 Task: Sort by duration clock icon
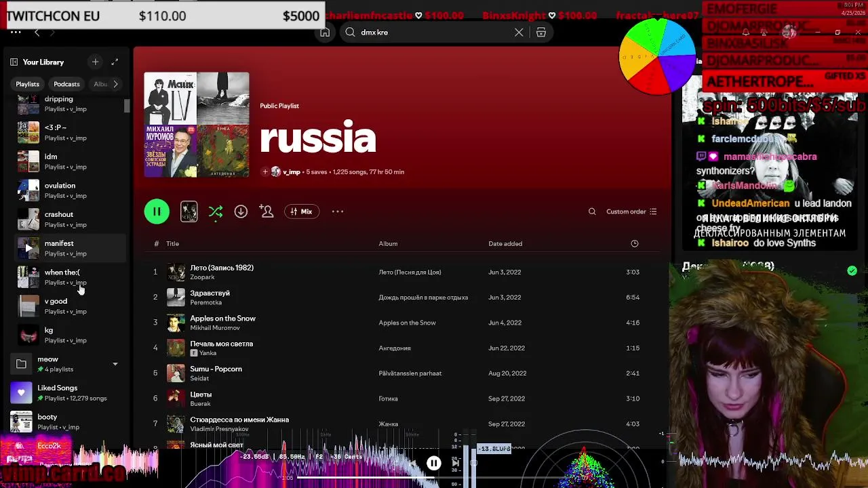[635, 244]
